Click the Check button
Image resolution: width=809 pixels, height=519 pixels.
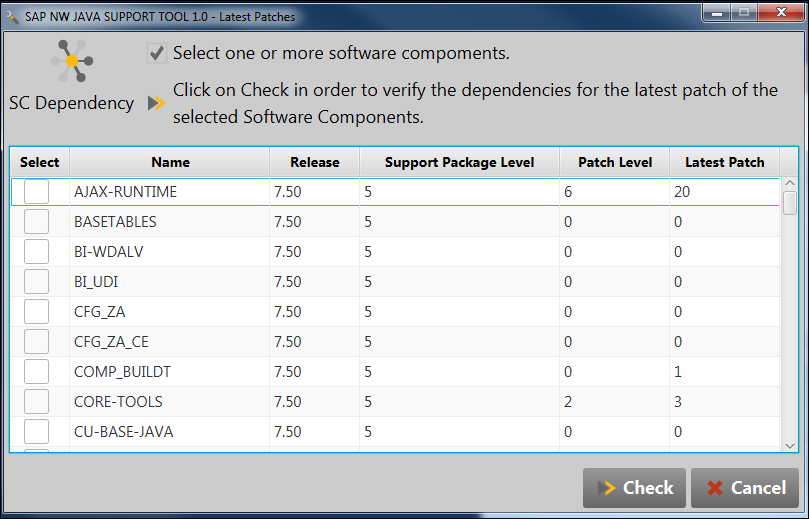point(634,488)
